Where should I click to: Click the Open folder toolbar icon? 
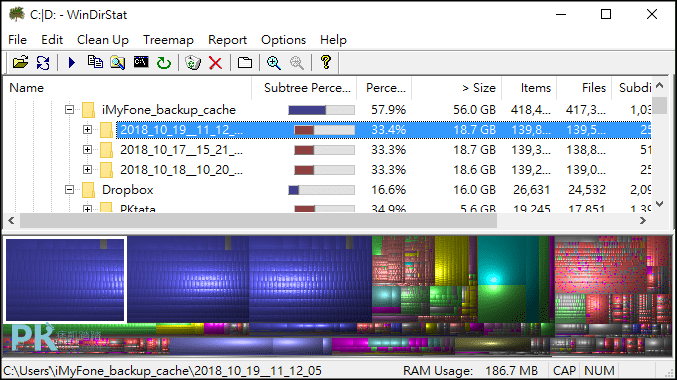click(20, 63)
